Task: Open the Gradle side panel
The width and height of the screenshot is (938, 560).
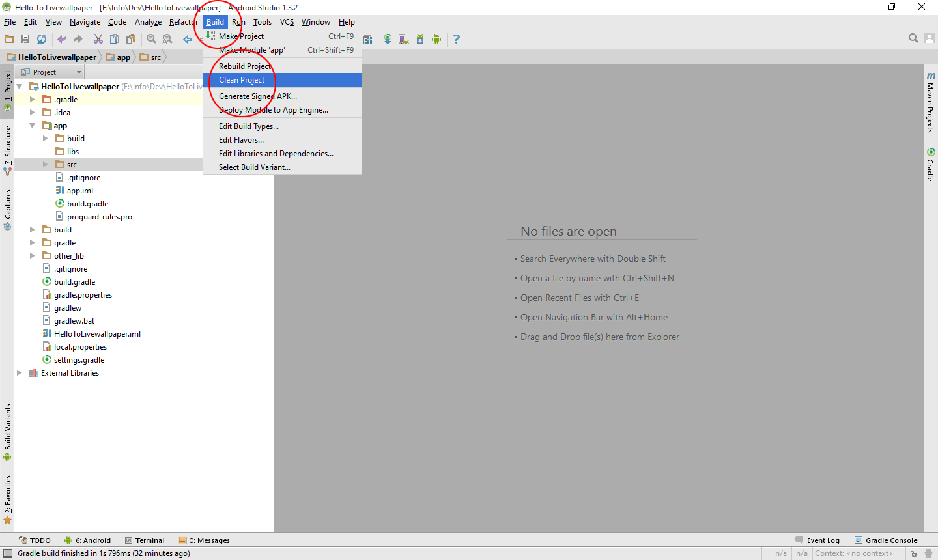Action: 931,165
